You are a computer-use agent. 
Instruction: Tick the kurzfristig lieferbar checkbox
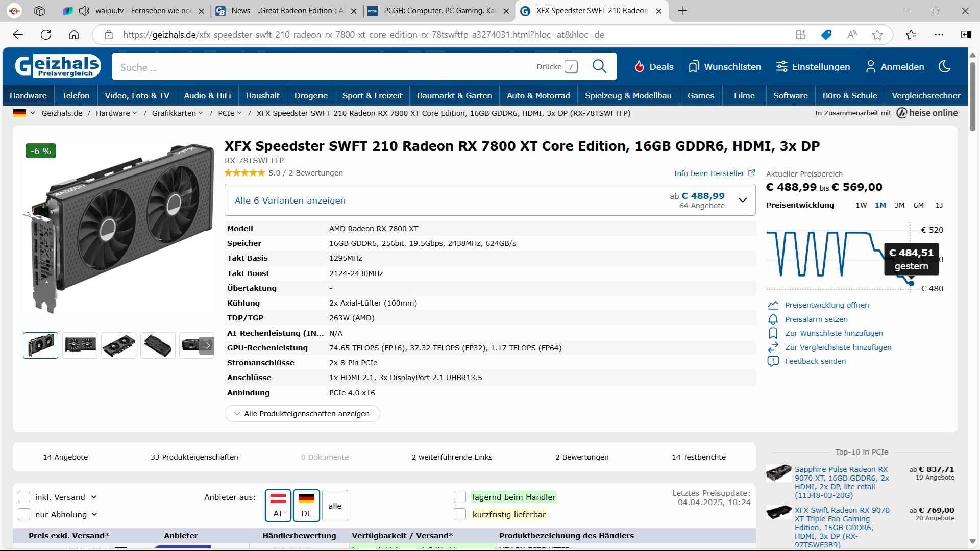pos(460,514)
